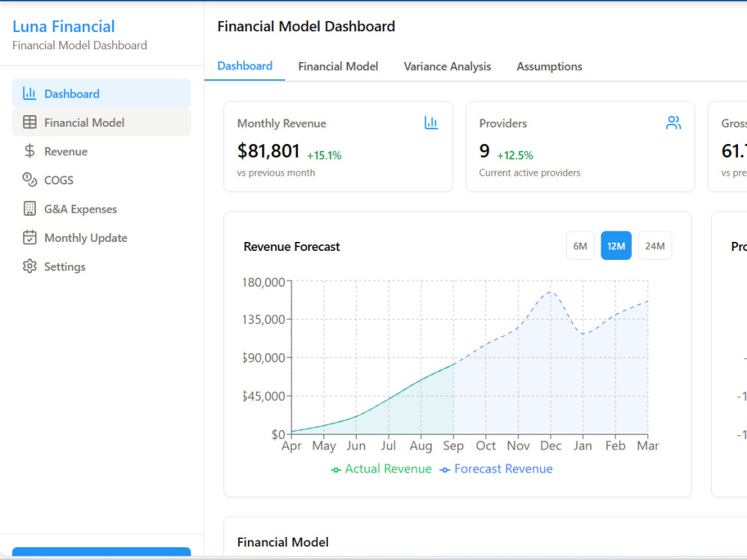Click the Monthly Revenue card title
This screenshot has height=560, width=747.
pos(282,123)
